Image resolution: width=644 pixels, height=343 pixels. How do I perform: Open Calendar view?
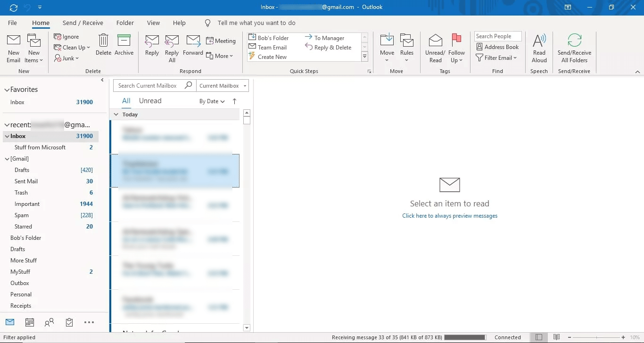pyautogui.click(x=30, y=322)
